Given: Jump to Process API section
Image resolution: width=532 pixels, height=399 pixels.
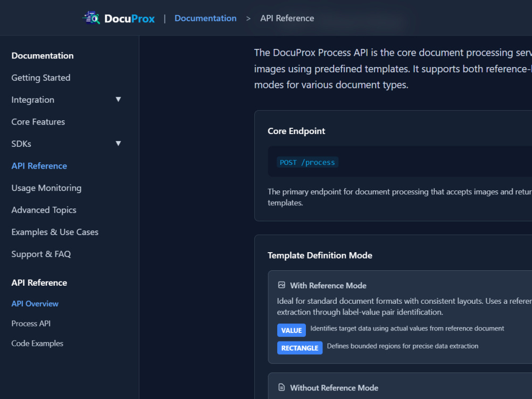Looking at the screenshot, I should pos(31,323).
